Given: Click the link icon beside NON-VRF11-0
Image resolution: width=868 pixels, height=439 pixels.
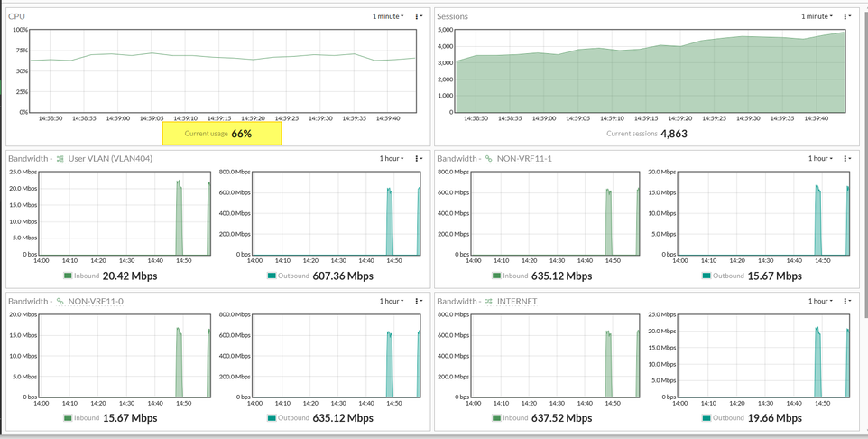Looking at the screenshot, I should coord(60,302).
